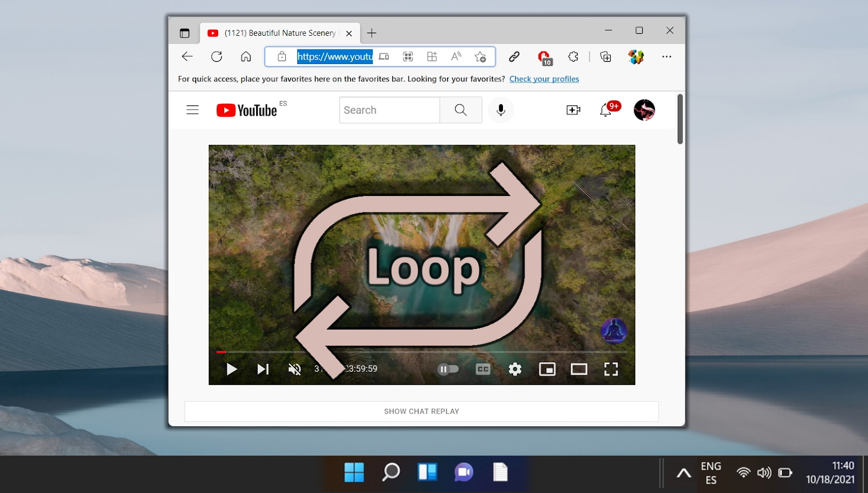This screenshot has width=868, height=493.
Task: Enable the miniplayer view
Action: (547, 369)
